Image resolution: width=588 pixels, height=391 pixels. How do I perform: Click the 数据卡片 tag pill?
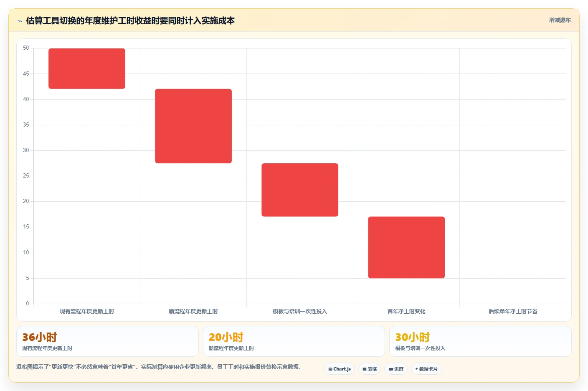pos(426,369)
